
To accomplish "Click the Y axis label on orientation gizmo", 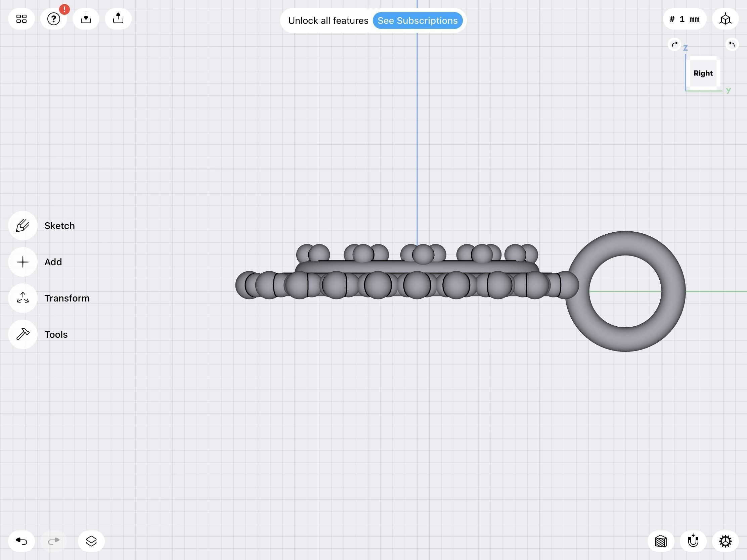I will [729, 90].
